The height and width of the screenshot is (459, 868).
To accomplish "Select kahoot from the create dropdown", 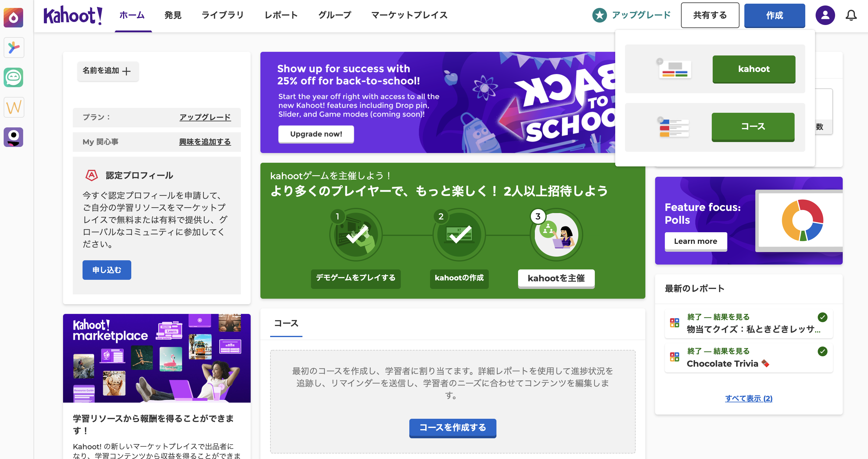I will coord(754,69).
